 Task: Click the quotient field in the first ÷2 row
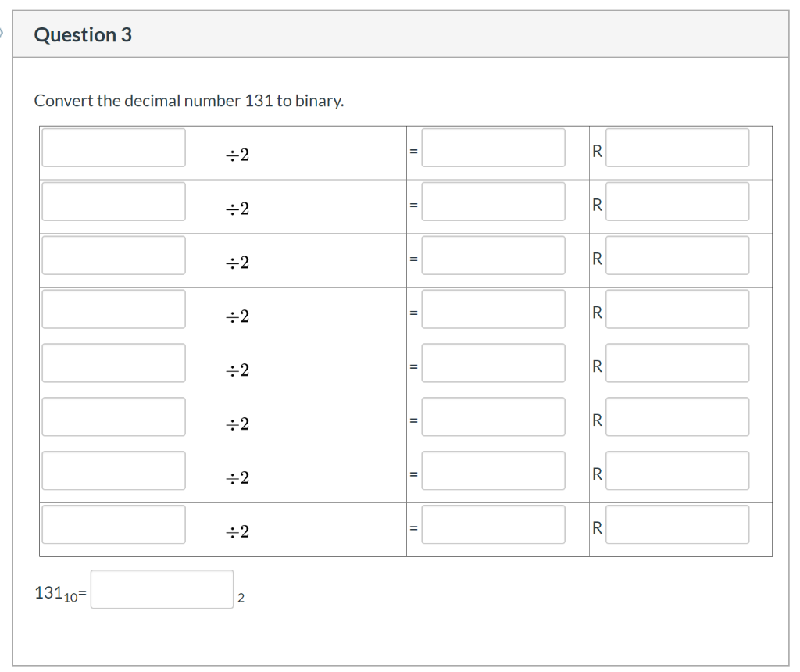492,148
